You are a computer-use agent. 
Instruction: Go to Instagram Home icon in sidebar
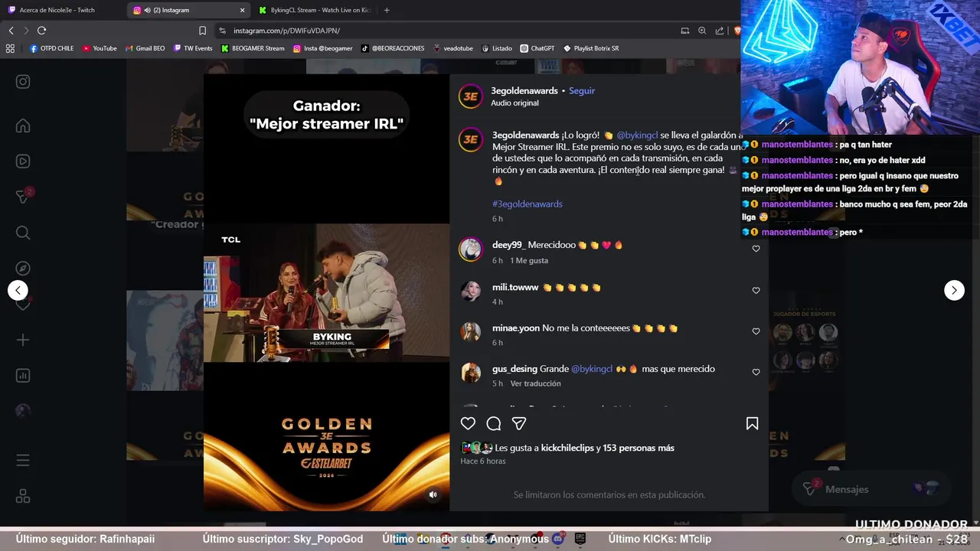pos(23,126)
